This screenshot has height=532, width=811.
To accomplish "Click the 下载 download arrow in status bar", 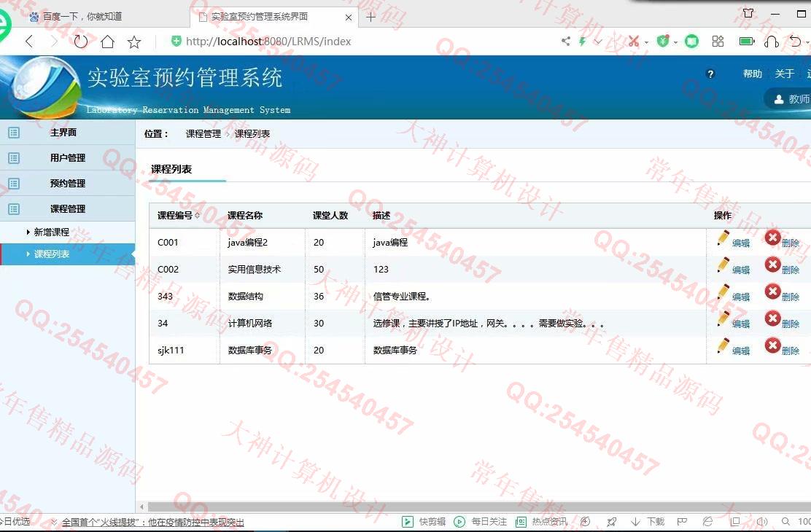I will click(636, 522).
